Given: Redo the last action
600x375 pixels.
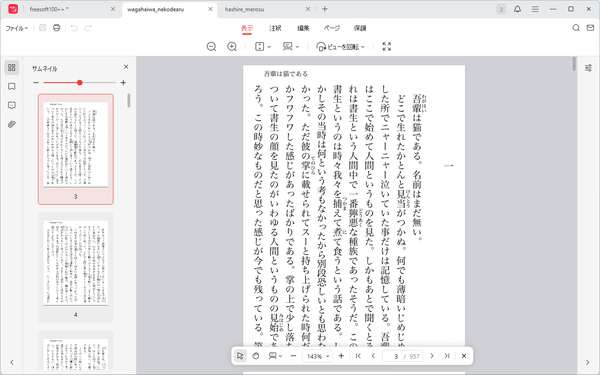Looking at the screenshot, I should click(x=88, y=28).
